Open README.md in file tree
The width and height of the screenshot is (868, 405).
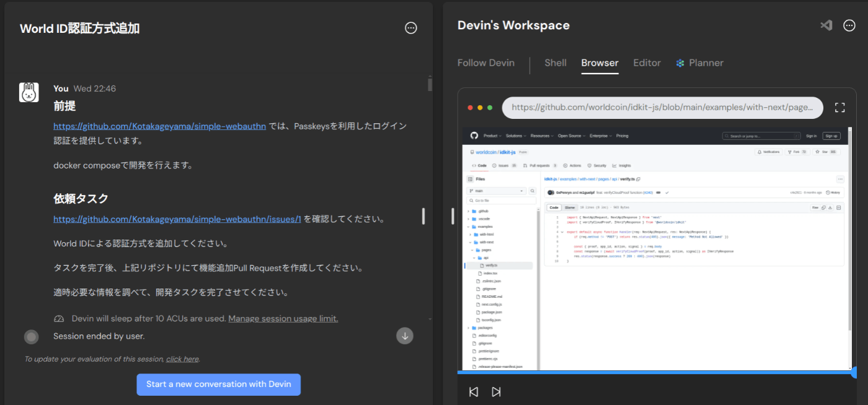(492, 297)
